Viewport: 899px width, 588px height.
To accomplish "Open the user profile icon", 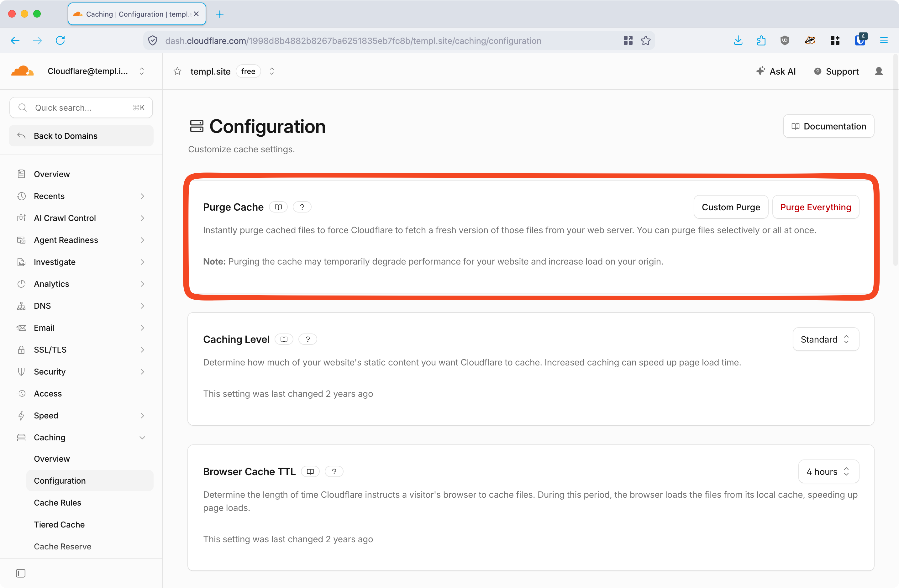I will 879,71.
